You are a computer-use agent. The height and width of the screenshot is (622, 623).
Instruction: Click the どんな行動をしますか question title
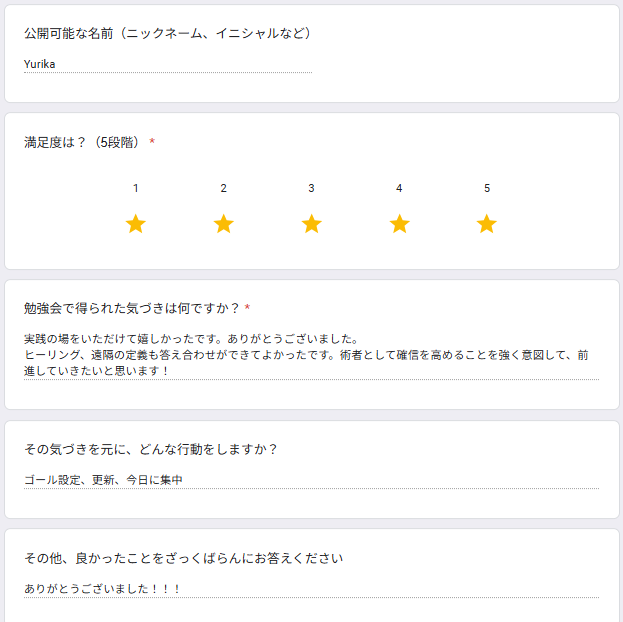point(150,449)
